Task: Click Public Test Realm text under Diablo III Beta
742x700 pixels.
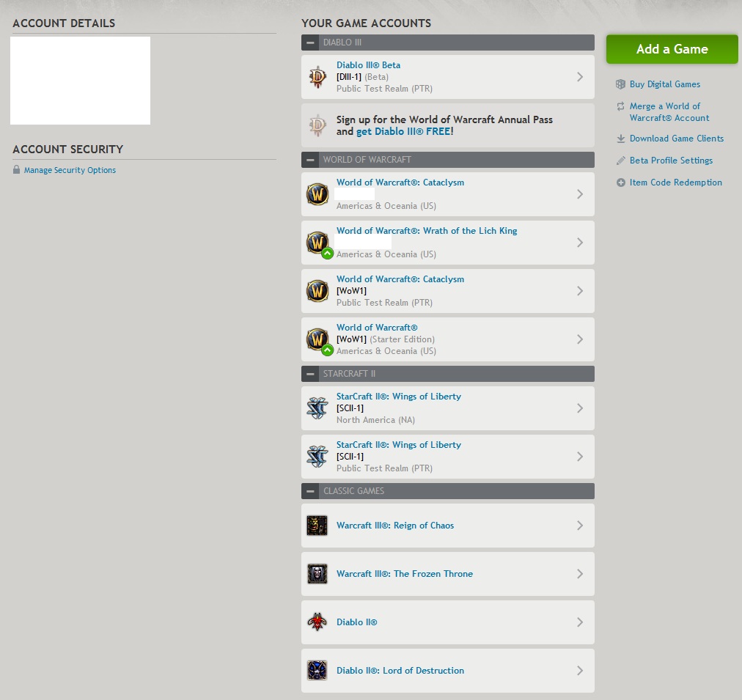Action: tap(384, 89)
